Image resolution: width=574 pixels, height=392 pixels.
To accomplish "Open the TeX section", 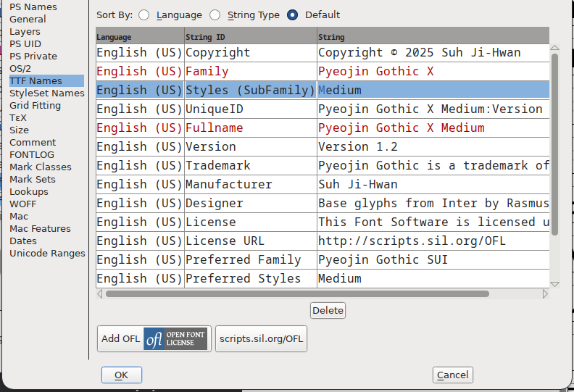I will point(18,118).
